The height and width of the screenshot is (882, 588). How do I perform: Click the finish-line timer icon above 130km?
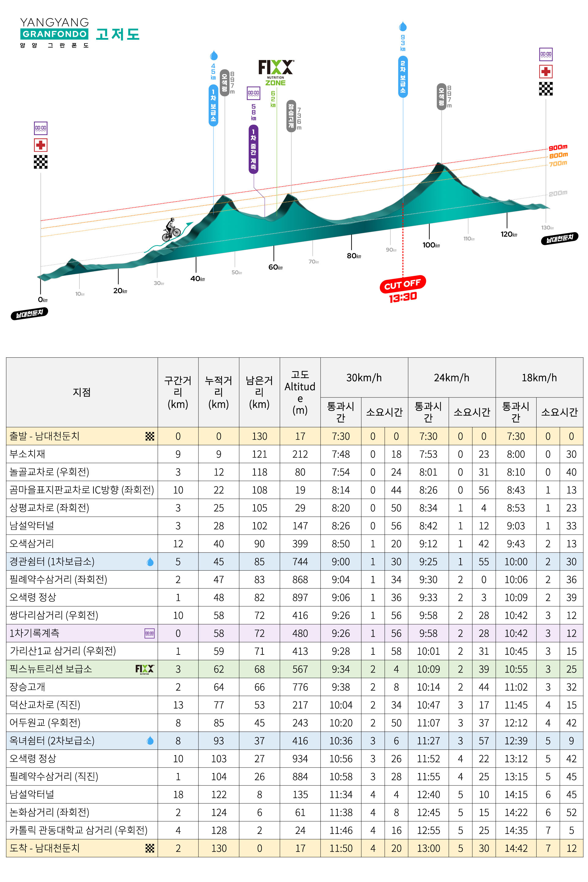coord(546,55)
